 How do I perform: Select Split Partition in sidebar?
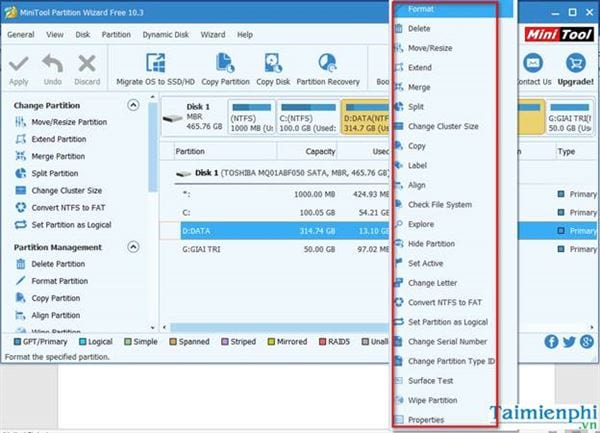(x=55, y=173)
